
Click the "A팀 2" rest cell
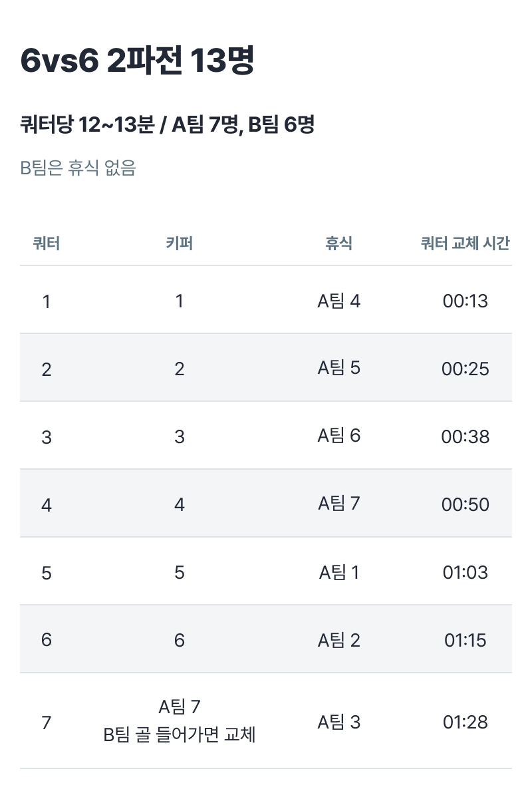point(338,640)
